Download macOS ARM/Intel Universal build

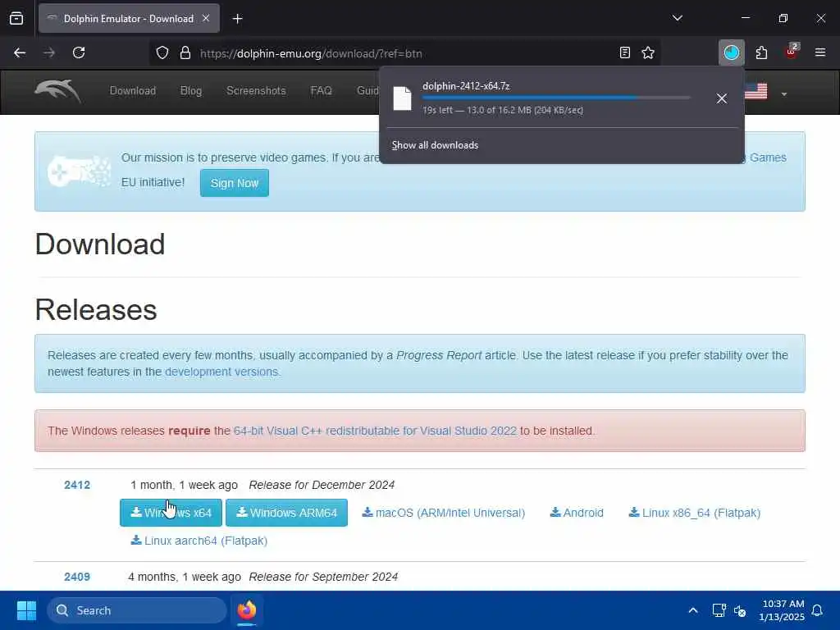click(444, 513)
